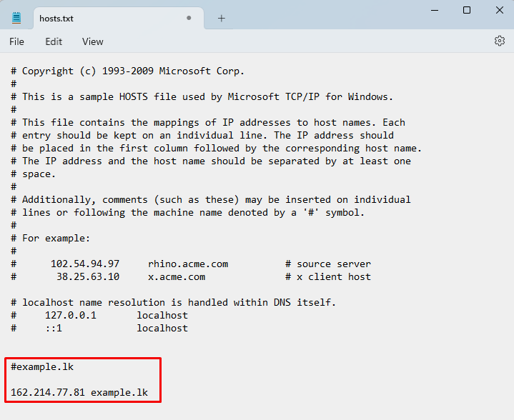The height and width of the screenshot is (420, 514).
Task: Close hosts.txt tab via unsaved dot
Action: tap(189, 18)
